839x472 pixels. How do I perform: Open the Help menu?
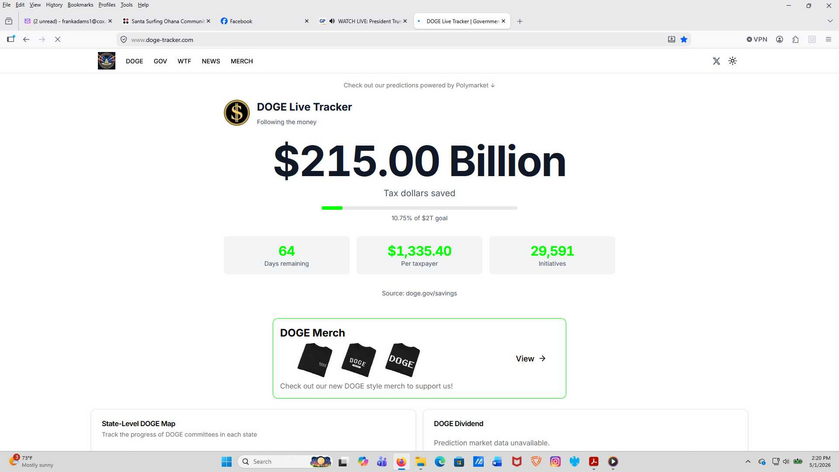click(143, 5)
